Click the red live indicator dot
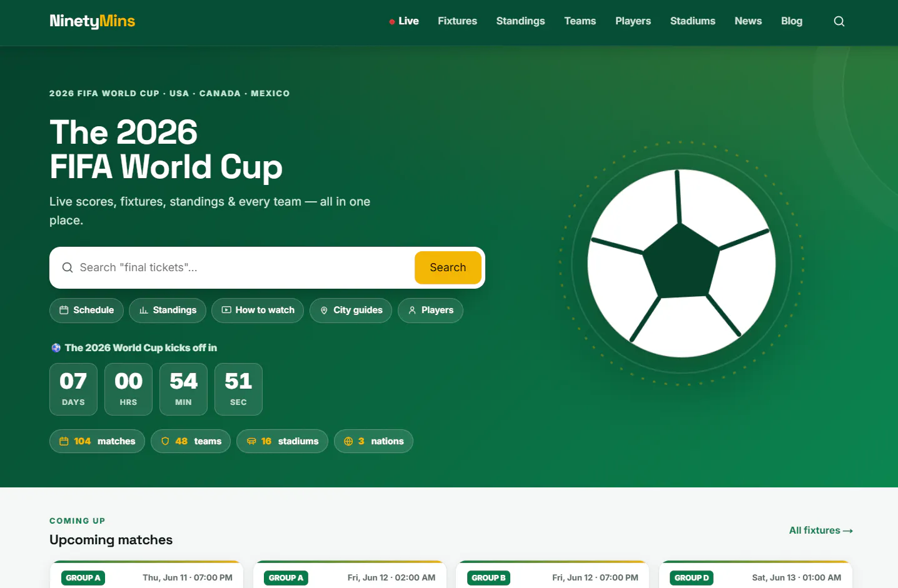Image resolution: width=898 pixels, height=588 pixels. tap(392, 22)
